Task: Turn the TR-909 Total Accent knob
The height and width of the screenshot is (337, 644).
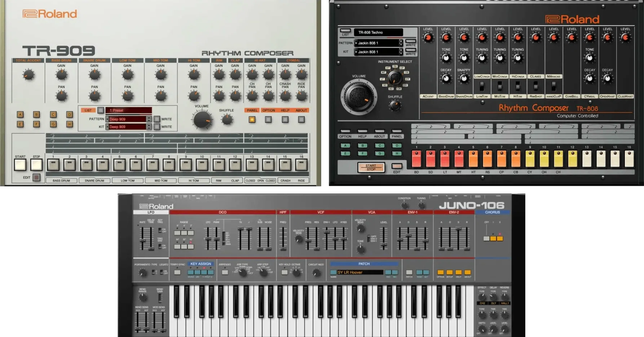Action: pyautogui.click(x=28, y=75)
